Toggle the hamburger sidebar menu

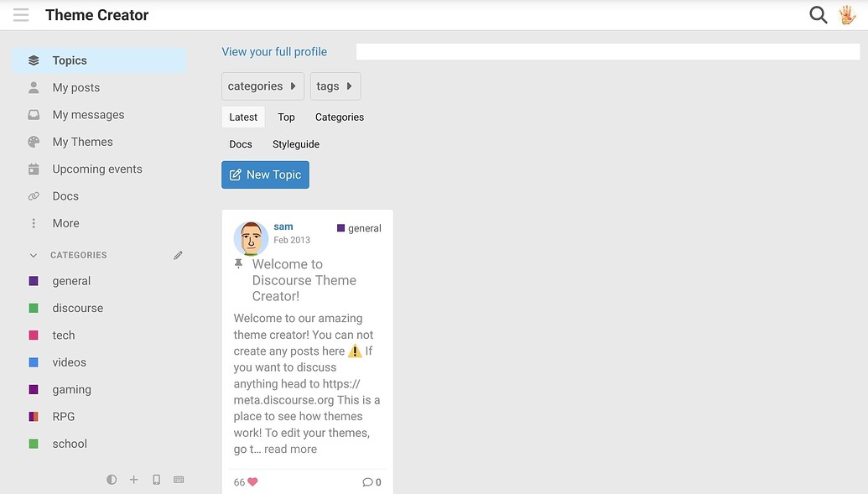tap(21, 15)
